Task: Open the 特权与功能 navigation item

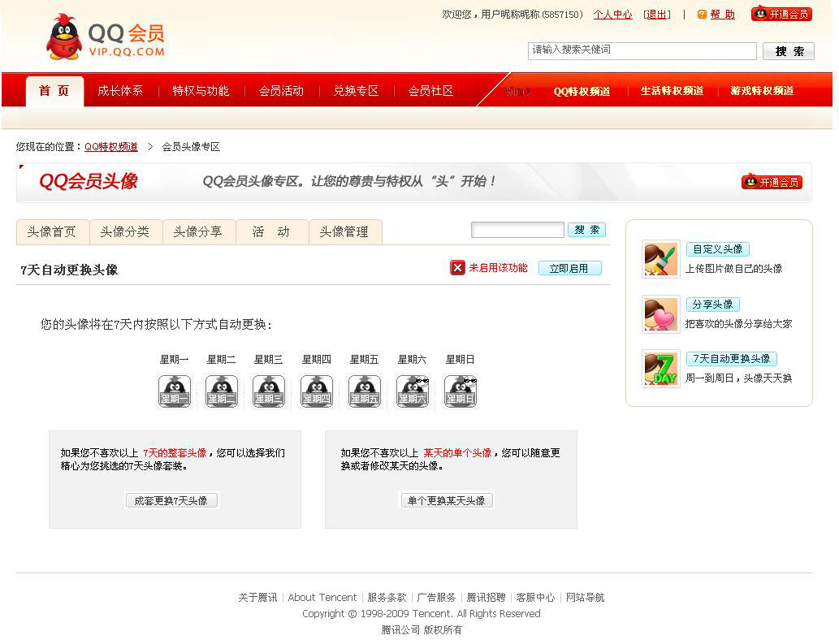Action: pos(201,91)
